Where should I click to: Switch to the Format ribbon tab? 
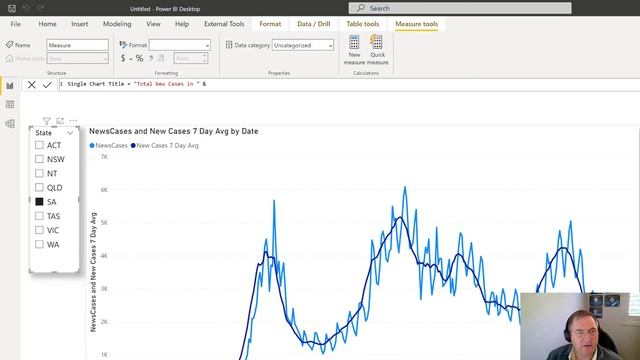click(x=270, y=24)
